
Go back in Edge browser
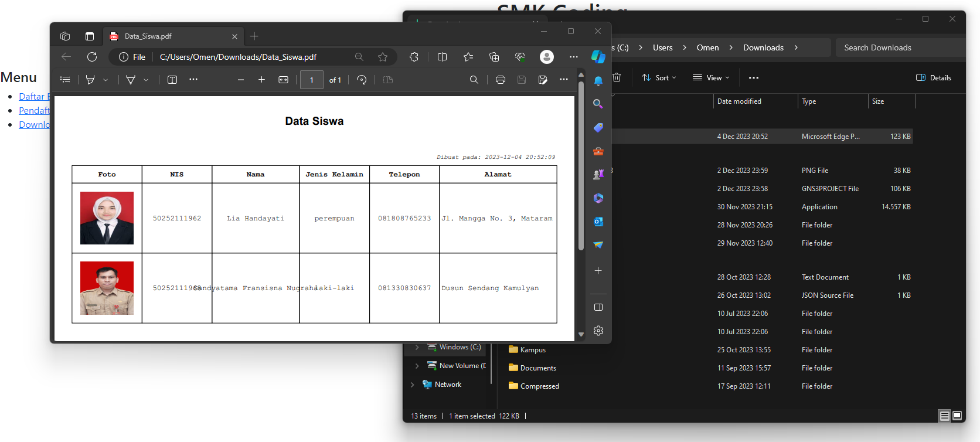tap(66, 57)
